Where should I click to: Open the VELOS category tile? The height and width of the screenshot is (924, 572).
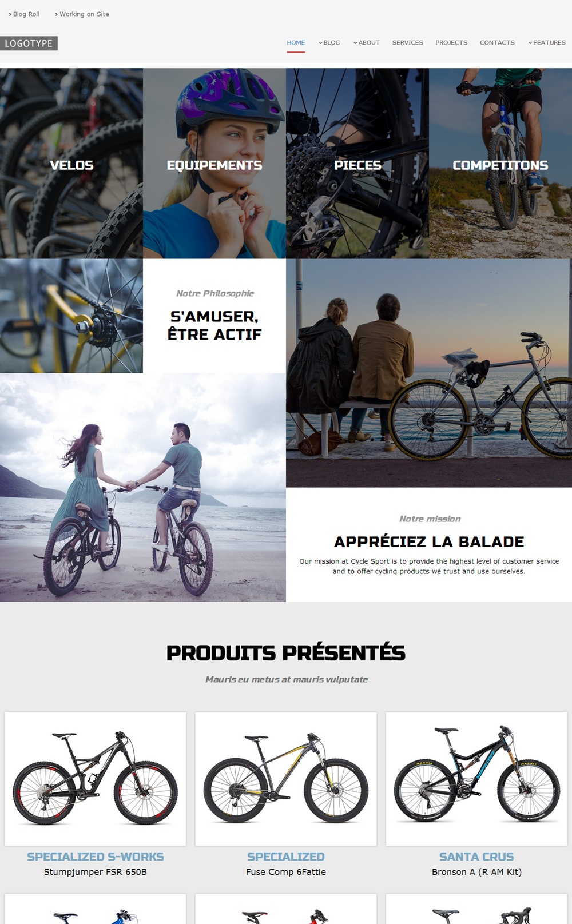[x=71, y=164]
